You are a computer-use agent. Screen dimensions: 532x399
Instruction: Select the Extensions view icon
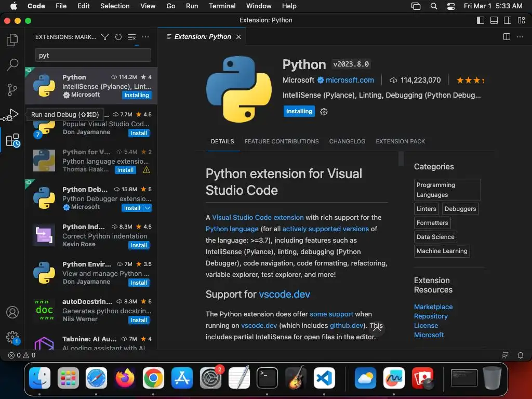coord(13,140)
